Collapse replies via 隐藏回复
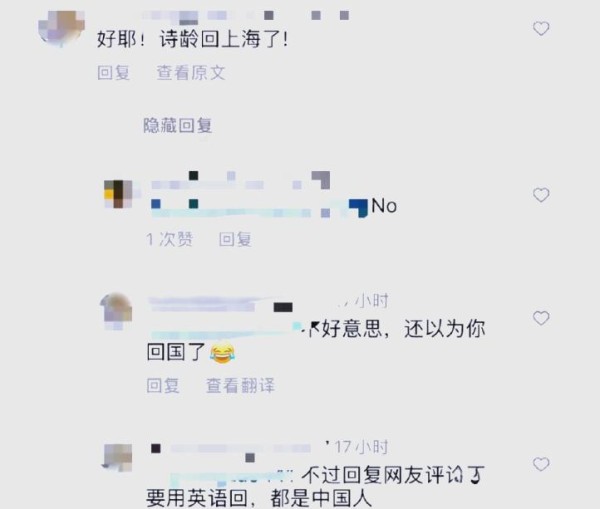600x509 pixels. click(x=178, y=126)
